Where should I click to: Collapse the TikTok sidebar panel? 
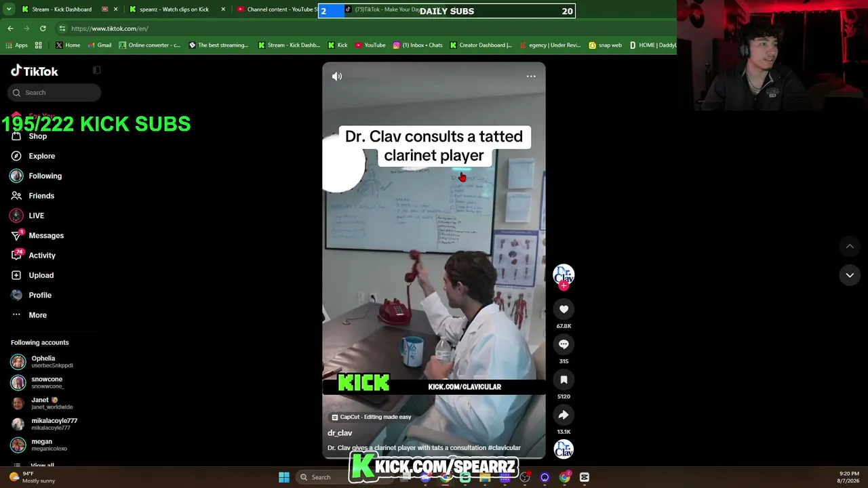(x=97, y=70)
